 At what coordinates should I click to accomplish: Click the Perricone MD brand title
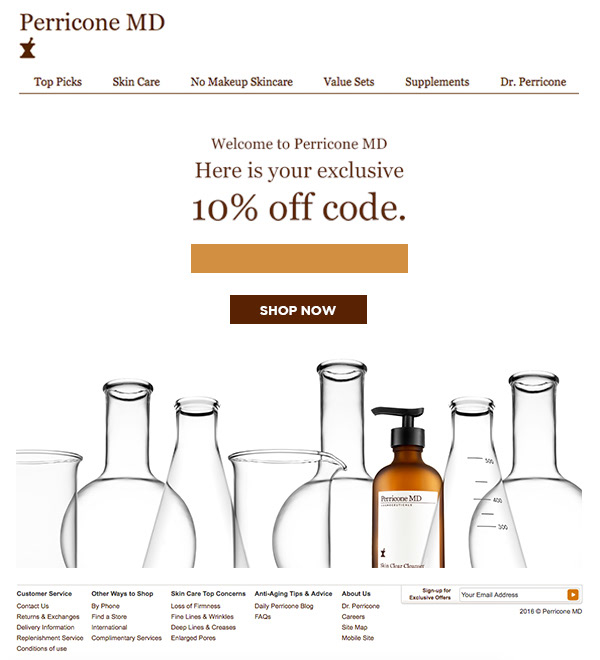(92, 22)
